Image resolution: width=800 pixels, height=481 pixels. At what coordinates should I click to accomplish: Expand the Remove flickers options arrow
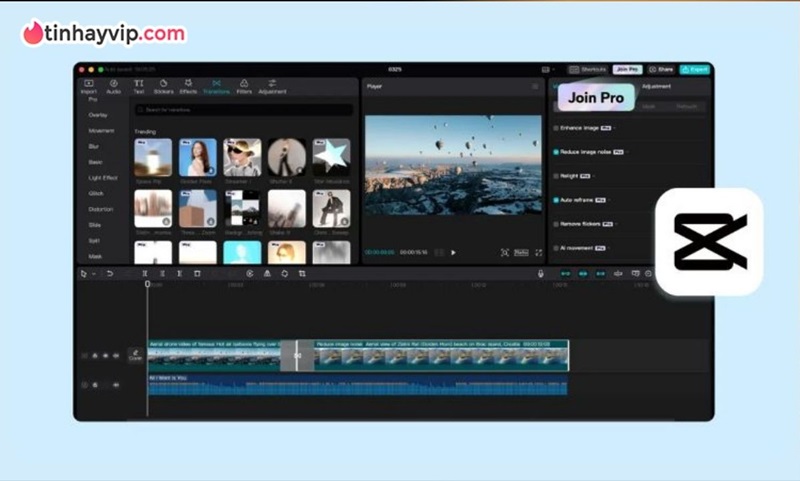(616, 224)
